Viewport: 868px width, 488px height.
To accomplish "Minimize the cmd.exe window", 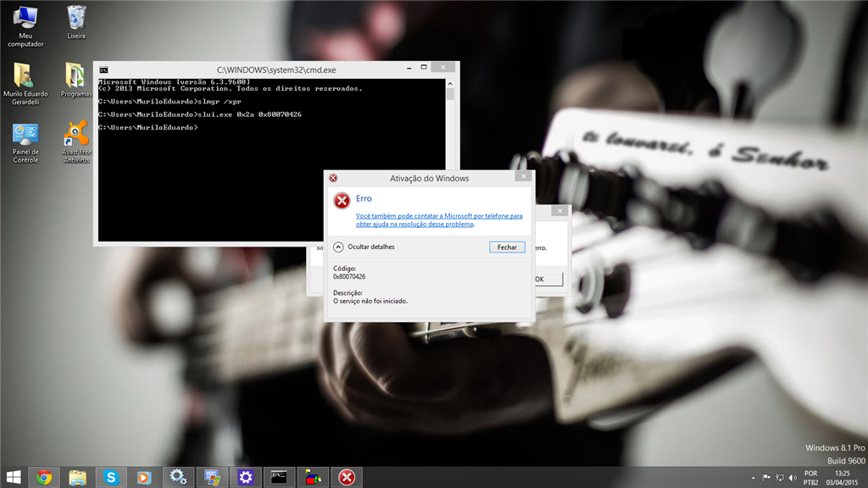I will [x=409, y=68].
